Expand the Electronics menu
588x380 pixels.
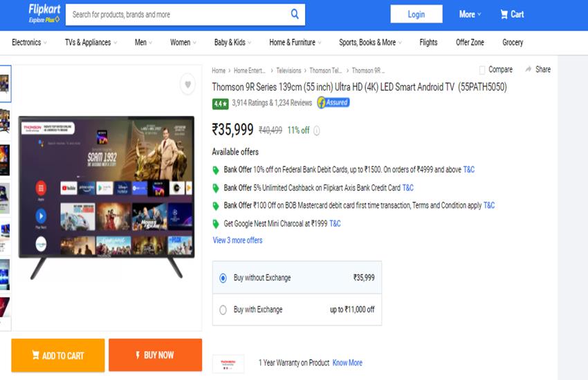(x=29, y=42)
